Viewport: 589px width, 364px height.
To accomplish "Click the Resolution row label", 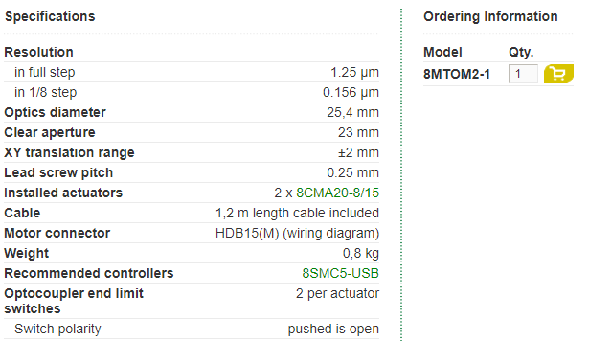I will [38, 52].
